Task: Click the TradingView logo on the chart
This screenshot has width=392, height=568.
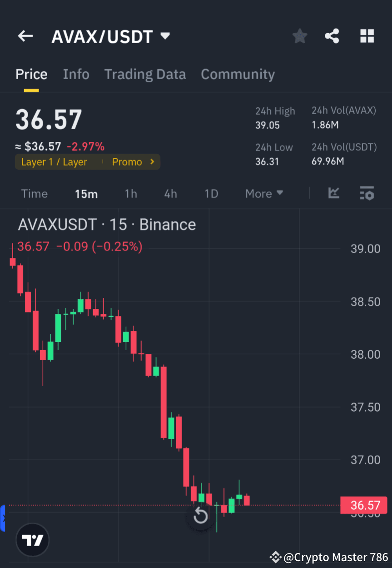Action: point(32,540)
